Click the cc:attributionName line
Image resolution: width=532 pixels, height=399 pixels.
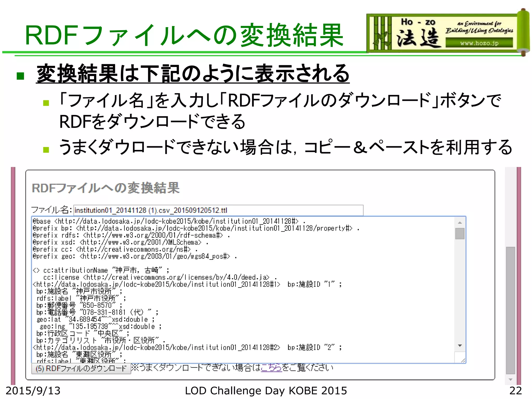tap(101, 270)
